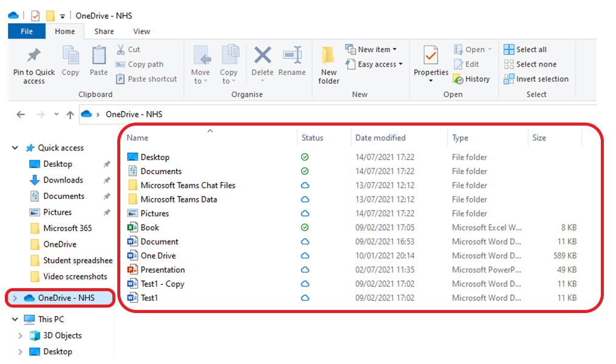Screen dimensions: 616x364
Task: Click the cloud icon in address bar
Action: 86,114
